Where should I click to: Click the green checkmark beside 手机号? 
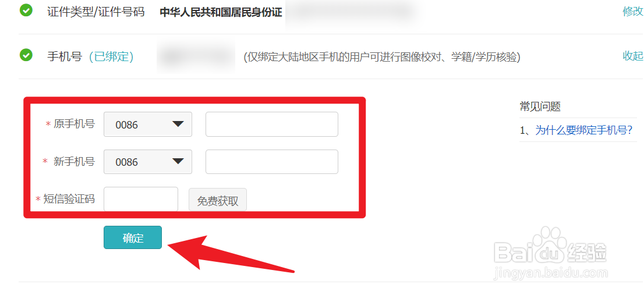[x=26, y=55]
